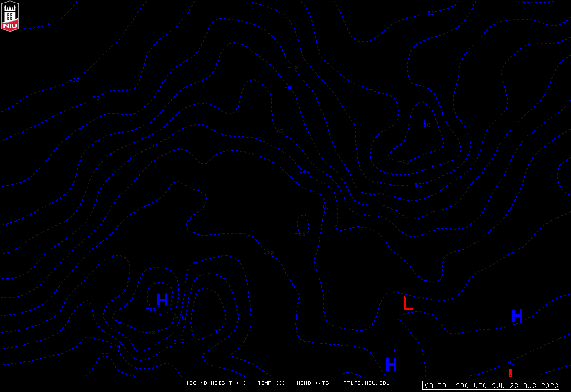Select the H marker inside the -66 contour
Viewport: 571px width, 392px height.
point(162,300)
